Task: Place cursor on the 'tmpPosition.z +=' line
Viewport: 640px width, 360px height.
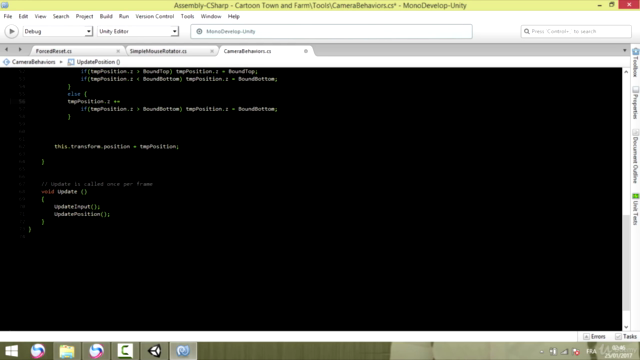Action: [93, 102]
